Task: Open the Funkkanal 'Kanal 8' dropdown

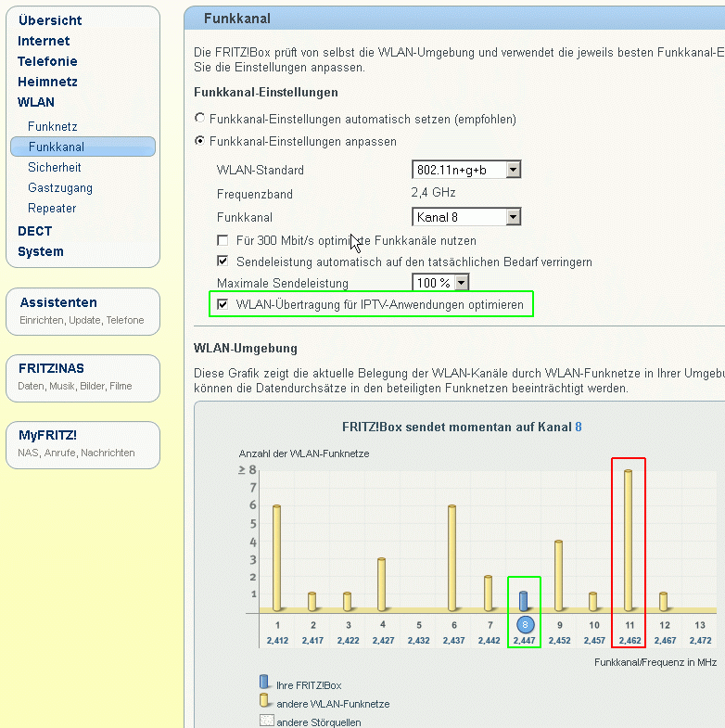Action: click(465, 217)
